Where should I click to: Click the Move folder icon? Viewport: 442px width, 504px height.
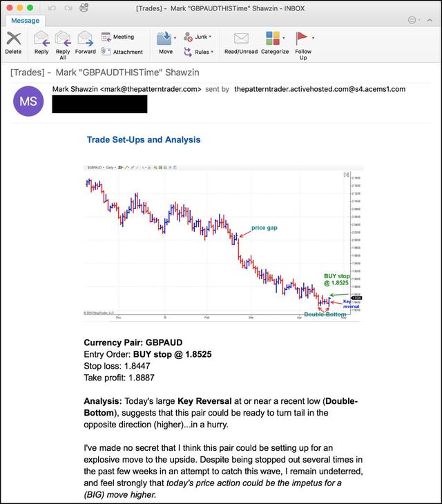click(x=164, y=39)
